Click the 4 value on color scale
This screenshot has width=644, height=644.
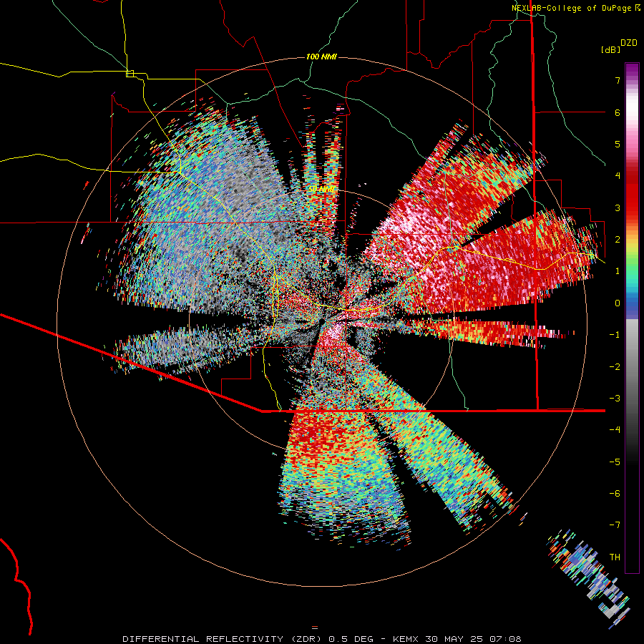(x=618, y=176)
